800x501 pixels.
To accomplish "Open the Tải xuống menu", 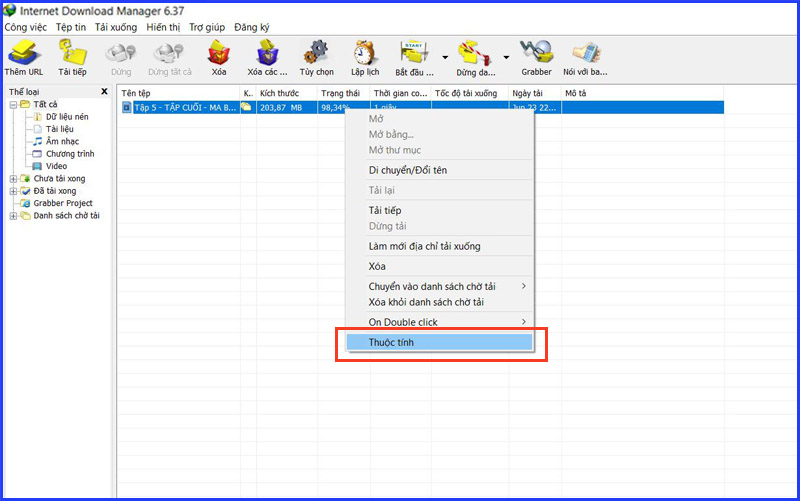I will coord(116,27).
